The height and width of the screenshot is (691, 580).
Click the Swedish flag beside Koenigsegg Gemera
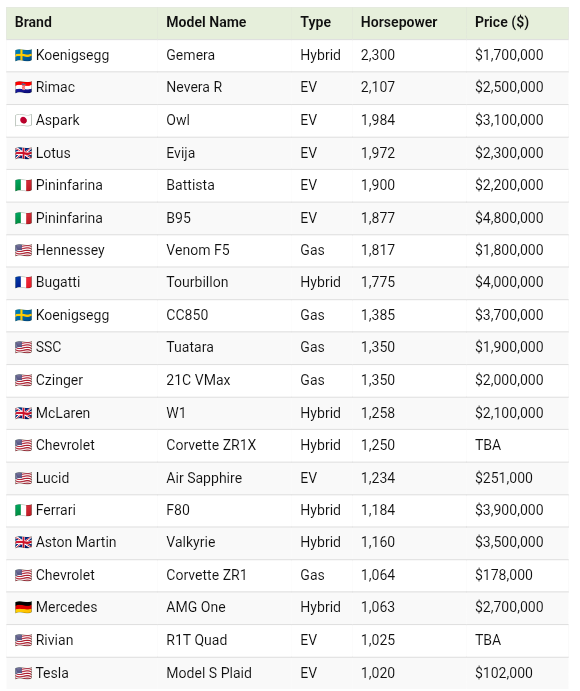click(x=23, y=55)
